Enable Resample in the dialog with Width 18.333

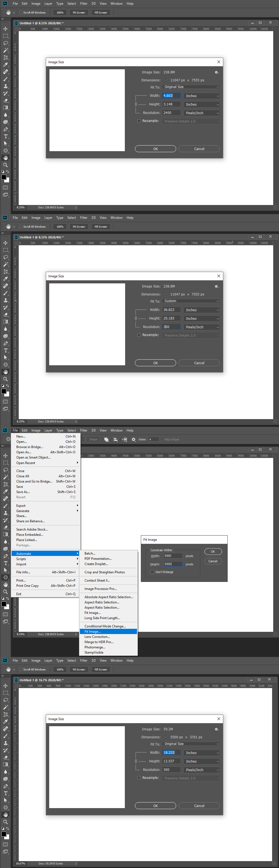(x=139, y=778)
